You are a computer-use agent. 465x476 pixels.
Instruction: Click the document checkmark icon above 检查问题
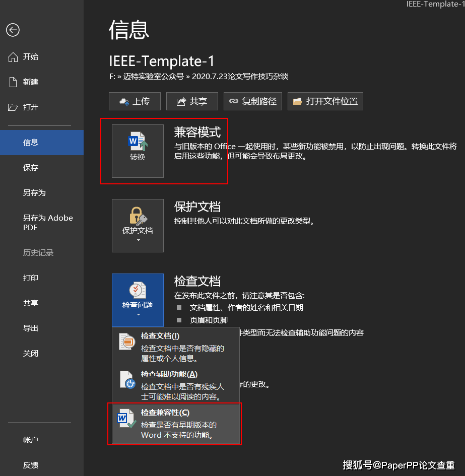pos(138,290)
